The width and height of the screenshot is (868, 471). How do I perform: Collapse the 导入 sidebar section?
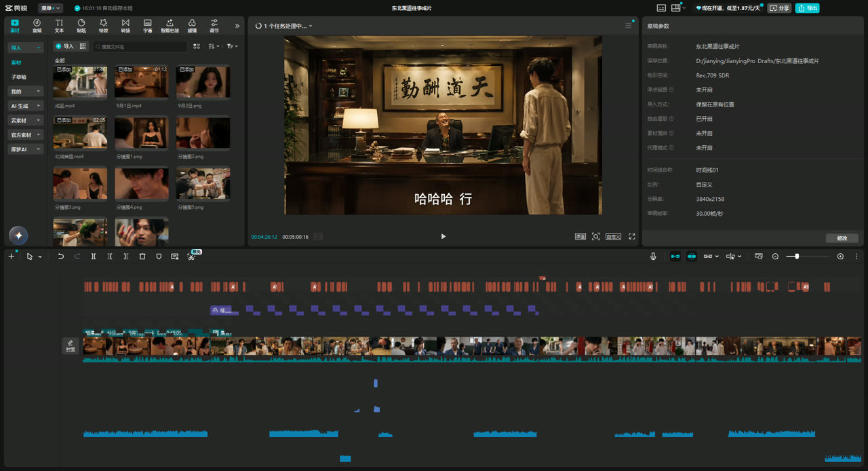[26, 48]
